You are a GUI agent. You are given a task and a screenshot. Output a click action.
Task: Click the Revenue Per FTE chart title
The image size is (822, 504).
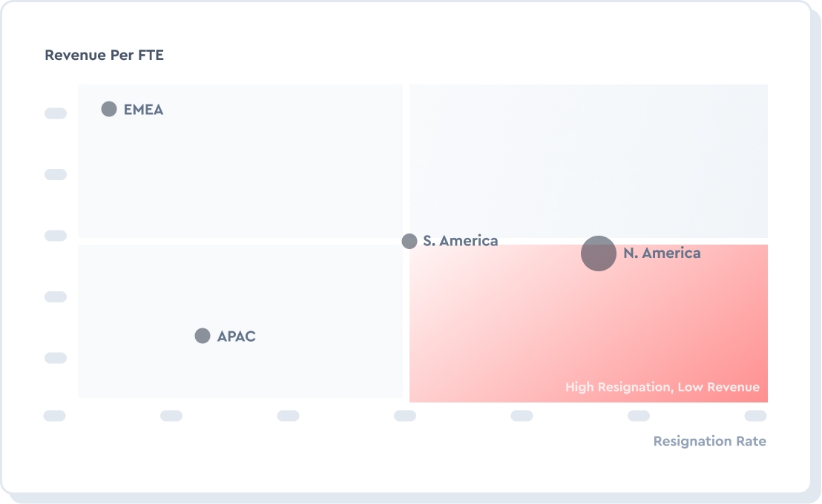pyautogui.click(x=104, y=55)
